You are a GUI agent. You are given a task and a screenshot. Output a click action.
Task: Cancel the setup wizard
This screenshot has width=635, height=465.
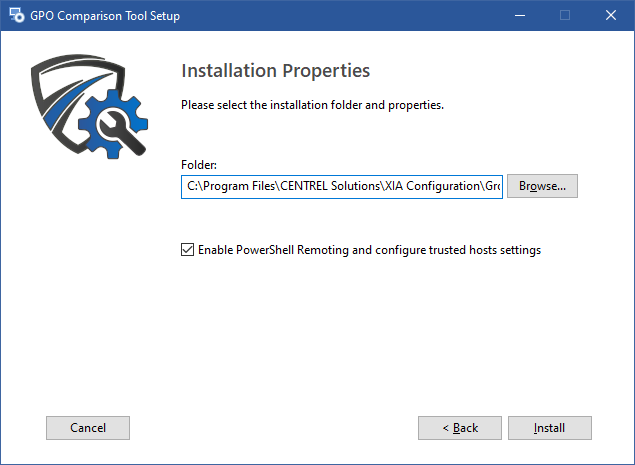pyautogui.click(x=88, y=428)
